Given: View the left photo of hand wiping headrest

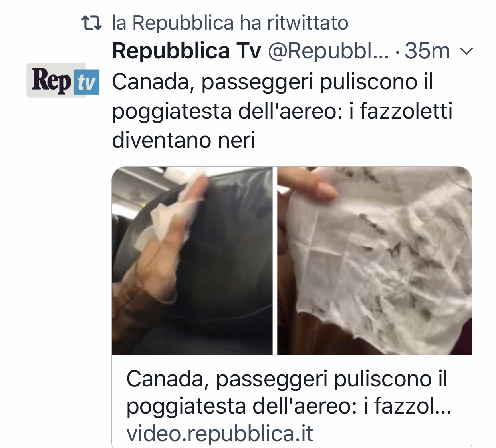Looking at the screenshot, I should (192, 261).
